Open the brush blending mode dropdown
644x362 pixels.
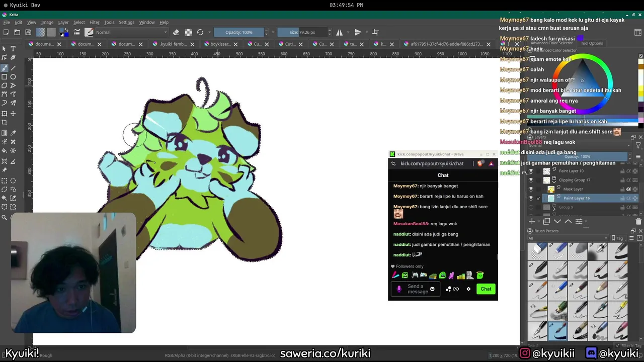(132, 32)
